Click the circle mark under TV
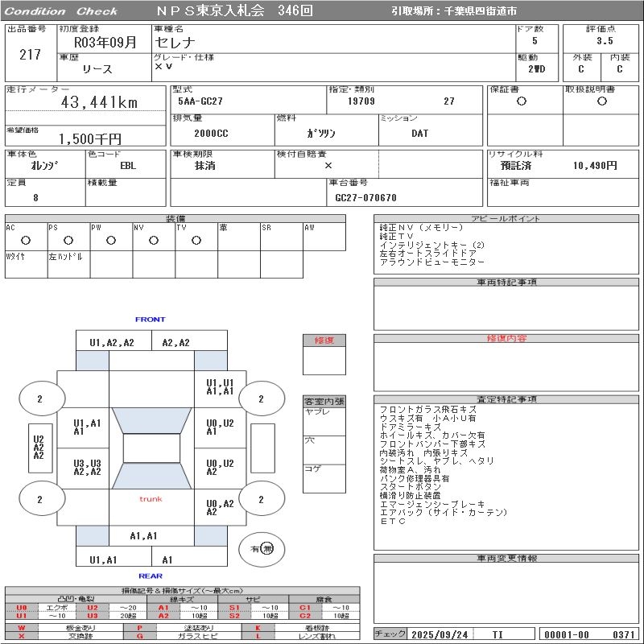The height and width of the screenshot is (644, 644). (x=196, y=240)
